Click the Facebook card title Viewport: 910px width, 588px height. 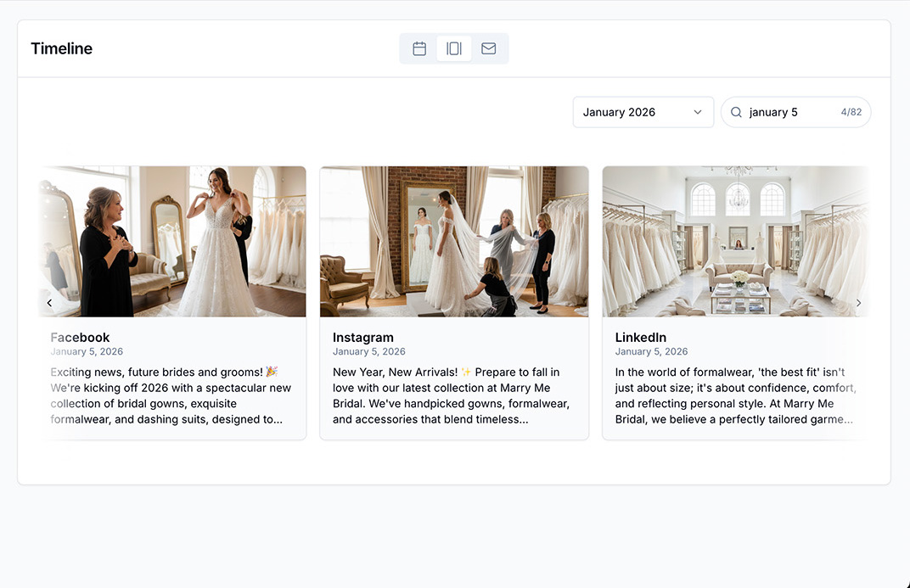click(81, 337)
